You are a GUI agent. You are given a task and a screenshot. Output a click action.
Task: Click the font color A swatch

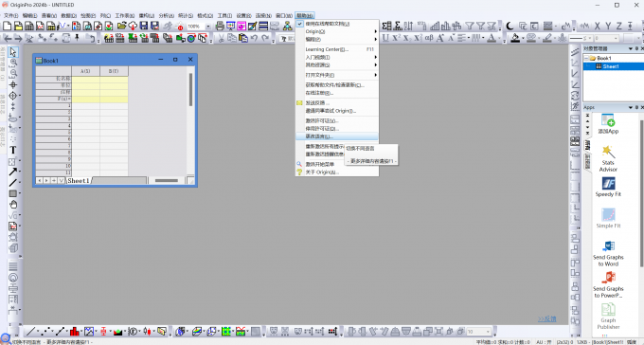[492, 38]
